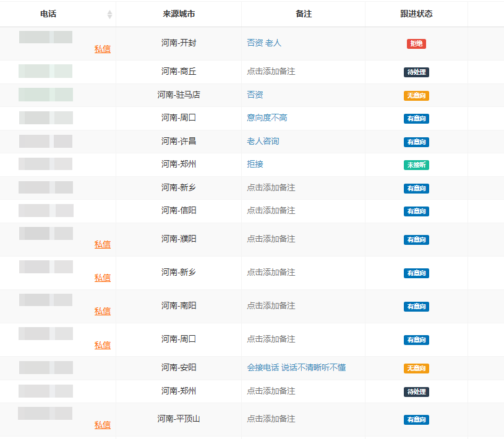Click 点击添加备注 in the 河南-商丘 row
The width and height of the screenshot is (504, 439).
tap(271, 71)
